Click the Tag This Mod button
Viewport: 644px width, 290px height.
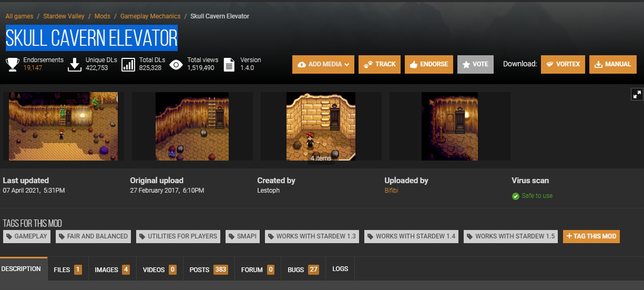(x=591, y=236)
